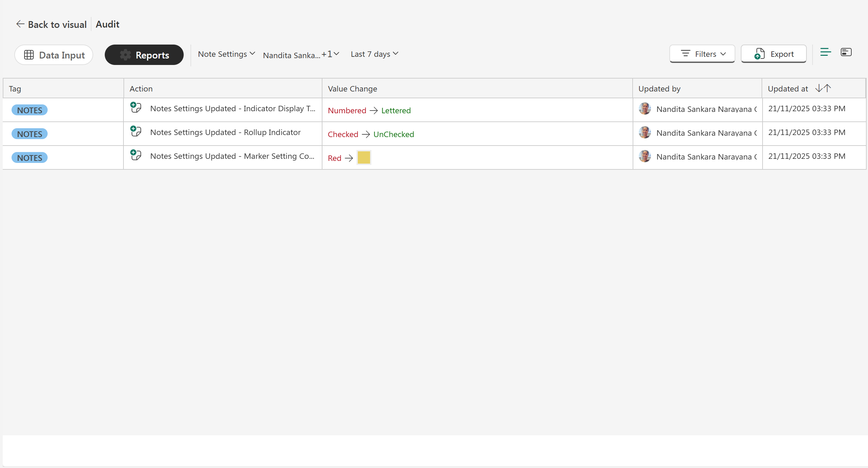Click the back arrow icon
868x468 pixels.
(x=20, y=24)
